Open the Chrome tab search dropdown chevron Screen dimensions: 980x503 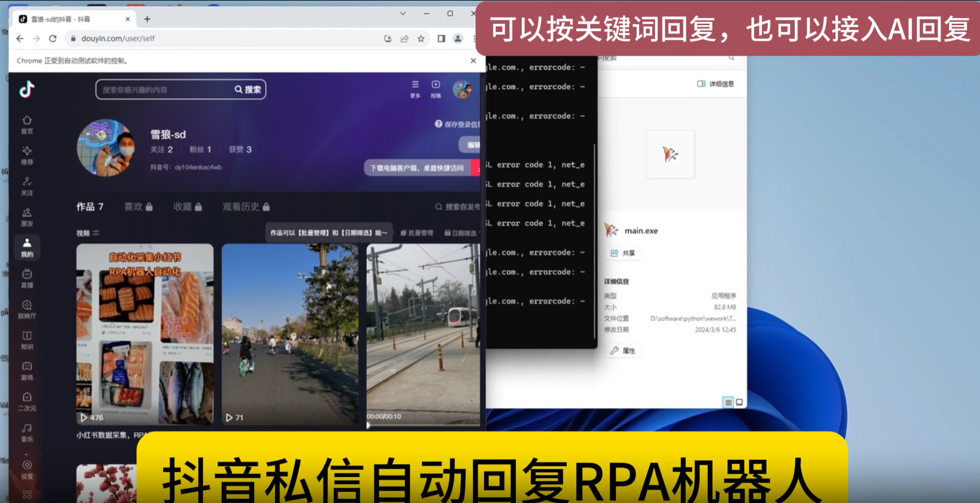(403, 13)
